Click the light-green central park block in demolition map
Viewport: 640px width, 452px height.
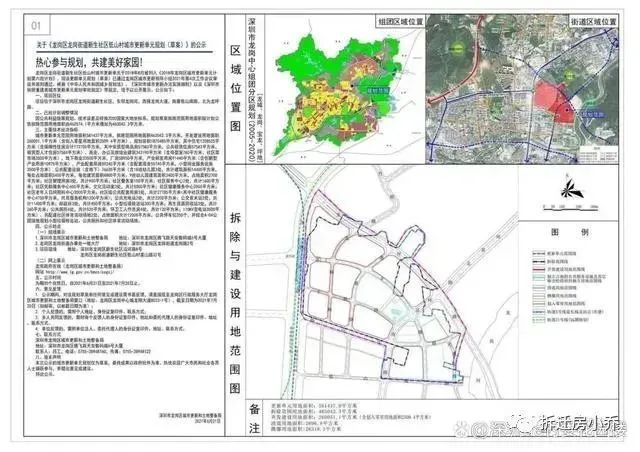click(395, 310)
